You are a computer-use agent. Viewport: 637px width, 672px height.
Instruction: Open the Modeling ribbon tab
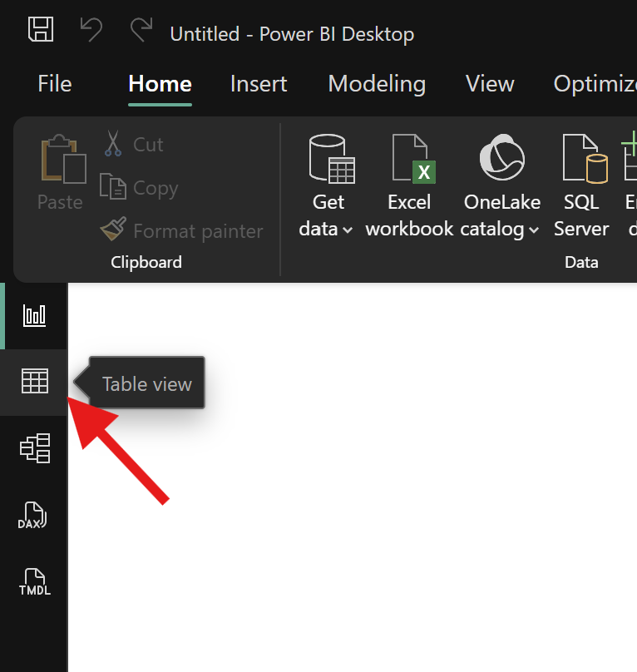tap(377, 83)
